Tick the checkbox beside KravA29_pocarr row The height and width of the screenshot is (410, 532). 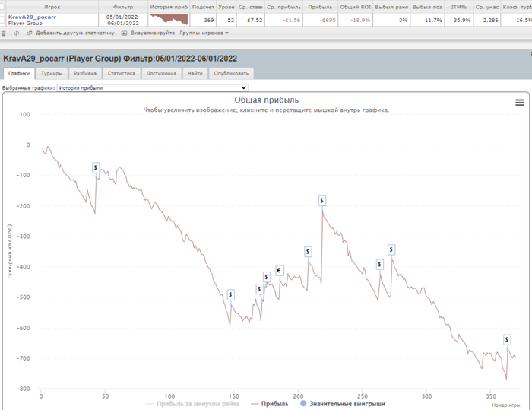click(x=2, y=20)
